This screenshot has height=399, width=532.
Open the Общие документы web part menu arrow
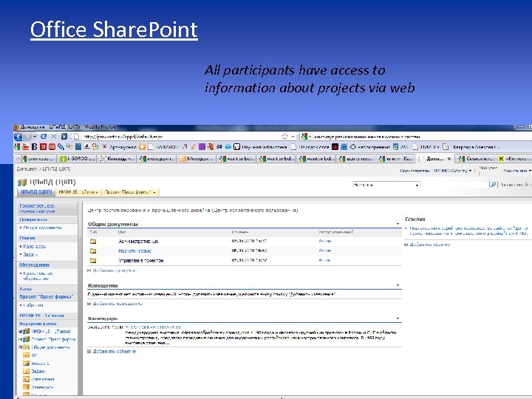click(x=398, y=224)
